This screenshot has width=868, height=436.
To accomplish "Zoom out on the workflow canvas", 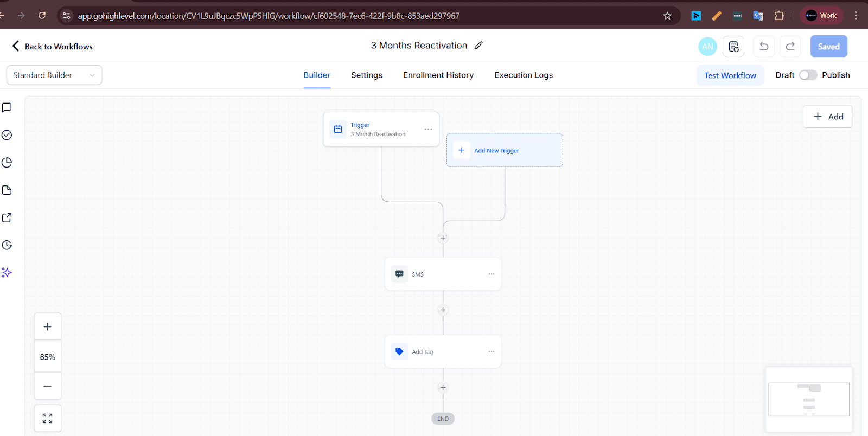I will pyautogui.click(x=48, y=386).
